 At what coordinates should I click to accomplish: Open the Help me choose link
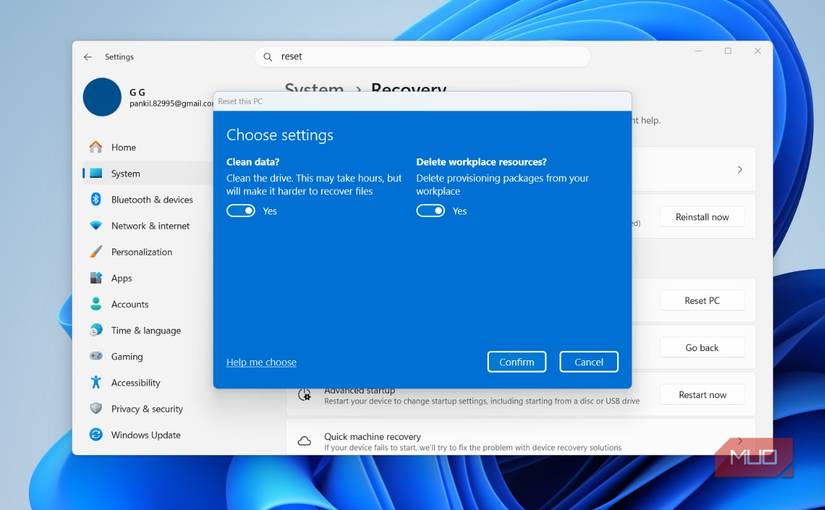coord(261,362)
